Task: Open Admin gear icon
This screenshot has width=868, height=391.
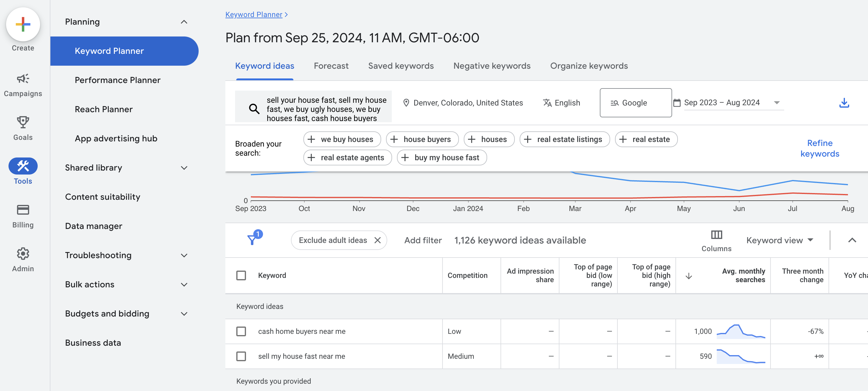Action: [23, 254]
